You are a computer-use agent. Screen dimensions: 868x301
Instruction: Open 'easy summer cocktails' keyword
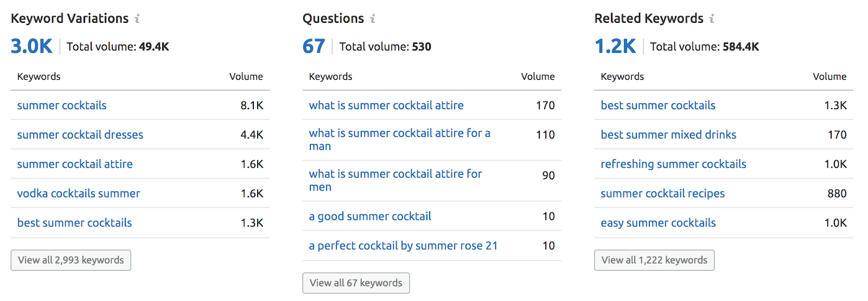658,223
